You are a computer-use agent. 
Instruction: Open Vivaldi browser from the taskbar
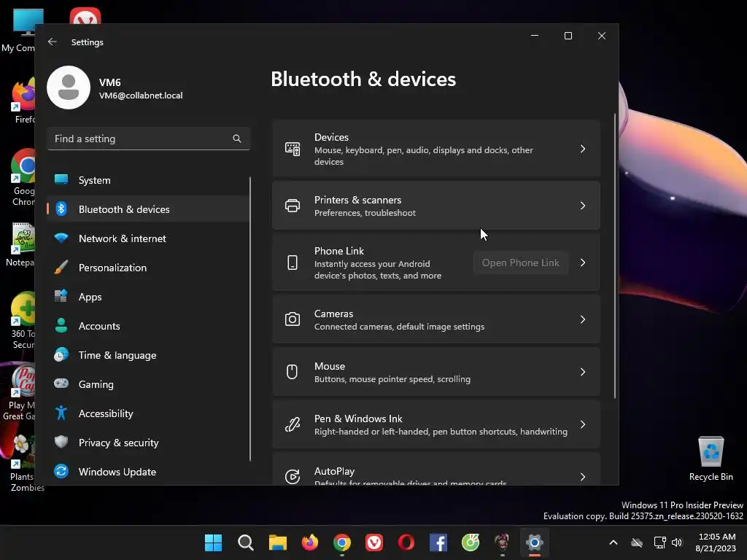click(x=374, y=542)
